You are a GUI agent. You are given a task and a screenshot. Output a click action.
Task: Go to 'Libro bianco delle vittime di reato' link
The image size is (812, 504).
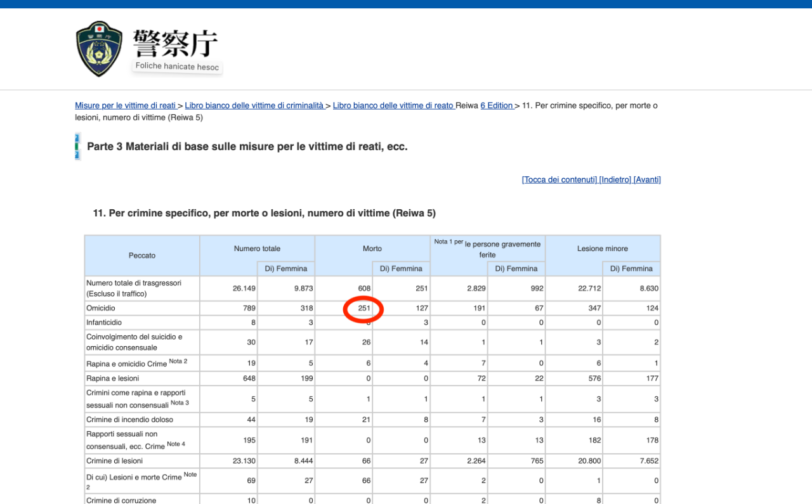tap(393, 106)
